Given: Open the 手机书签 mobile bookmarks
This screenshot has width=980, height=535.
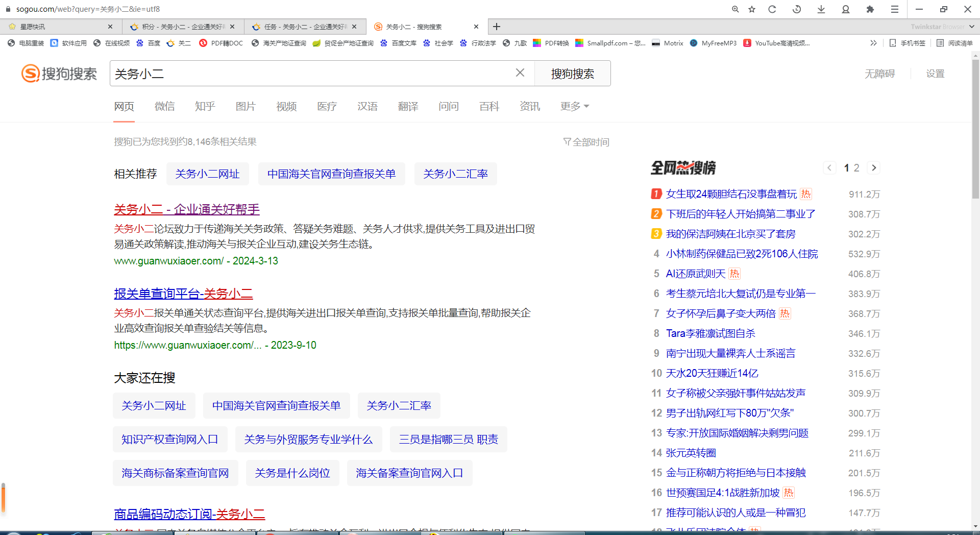Looking at the screenshot, I should pos(908,43).
